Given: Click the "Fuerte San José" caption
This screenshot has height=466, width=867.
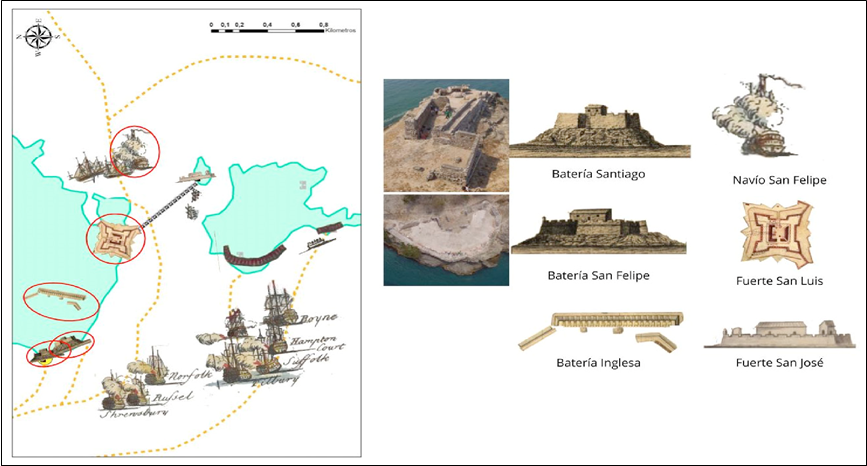Looking at the screenshot, I should point(778,363).
